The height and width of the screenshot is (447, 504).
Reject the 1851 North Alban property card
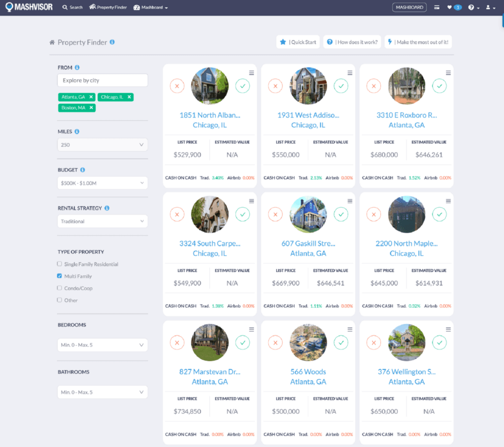177,86
